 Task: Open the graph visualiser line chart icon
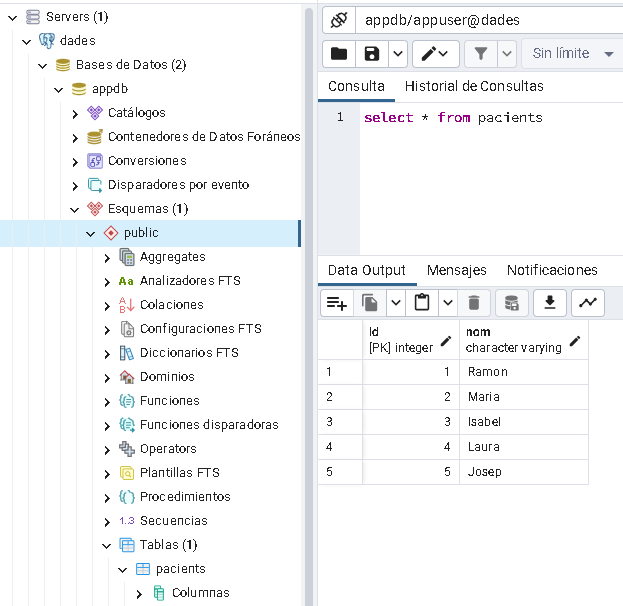[x=587, y=302]
